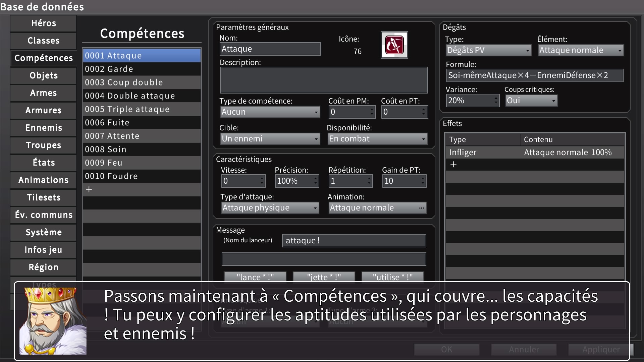Select skill 0007 Attente
The image size is (644, 362).
tap(142, 136)
